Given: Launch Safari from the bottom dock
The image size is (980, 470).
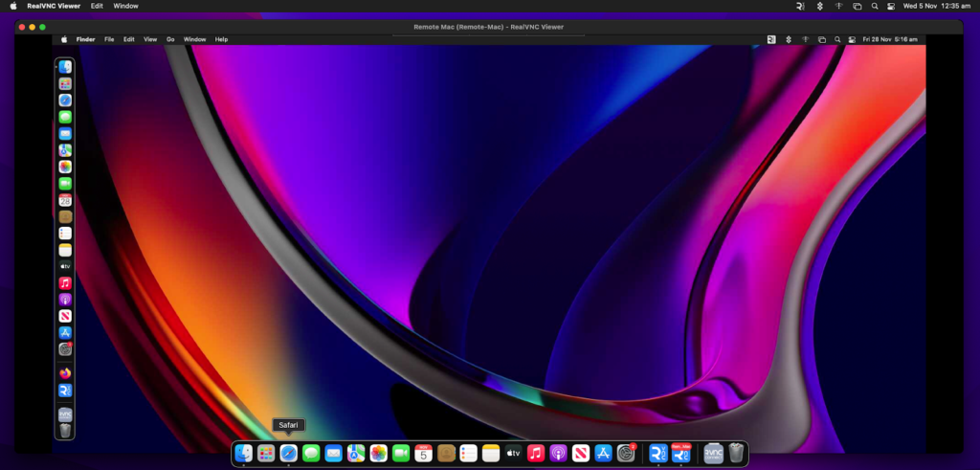Looking at the screenshot, I should pos(288,453).
